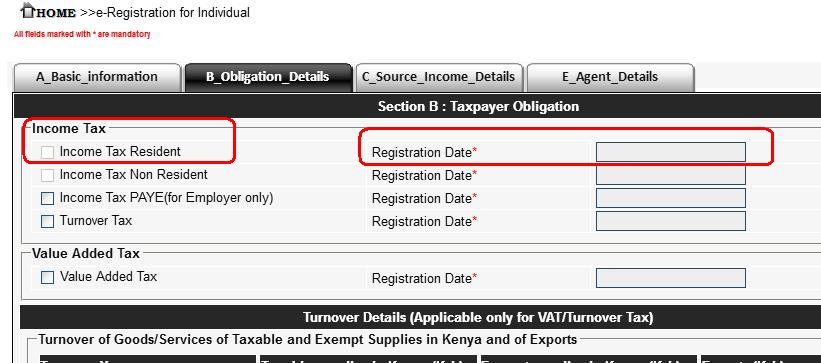
Task: Select the B_Obligation_Details tab
Action: pos(268,77)
